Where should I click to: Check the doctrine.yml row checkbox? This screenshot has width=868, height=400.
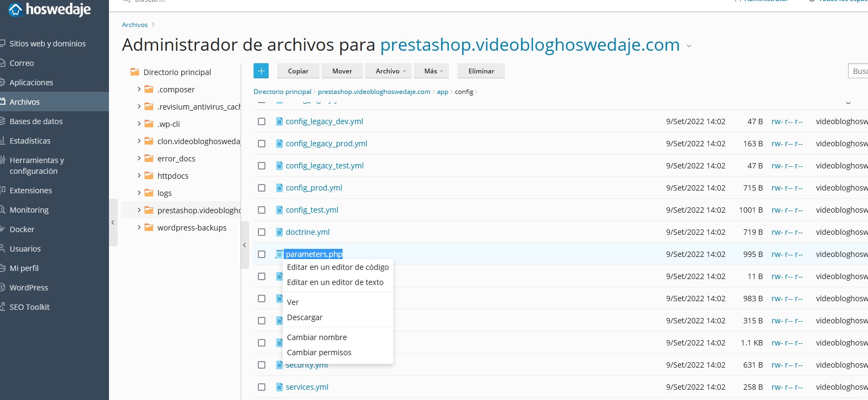[x=262, y=232]
